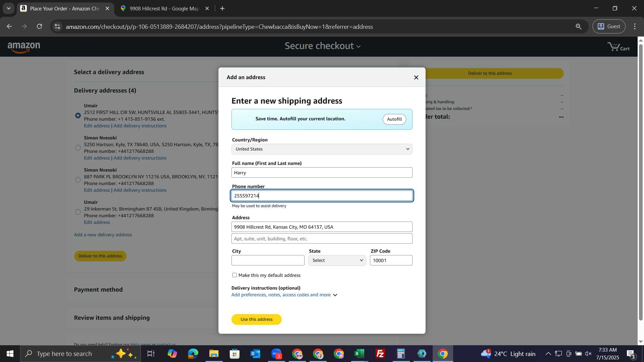Go back in browser history
644x362 pixels.
[9, 26]
